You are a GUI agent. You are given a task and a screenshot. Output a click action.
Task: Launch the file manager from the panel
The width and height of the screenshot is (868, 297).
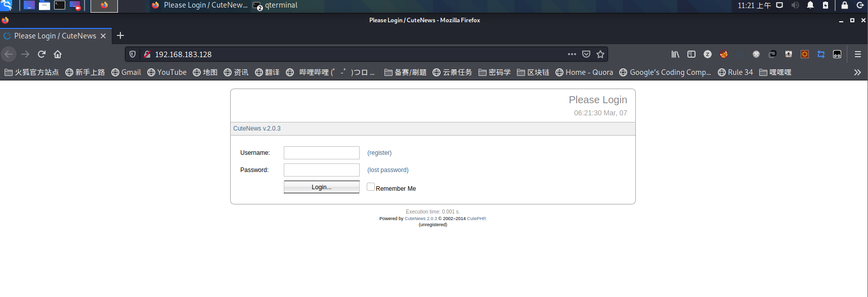tap(45, 6)
